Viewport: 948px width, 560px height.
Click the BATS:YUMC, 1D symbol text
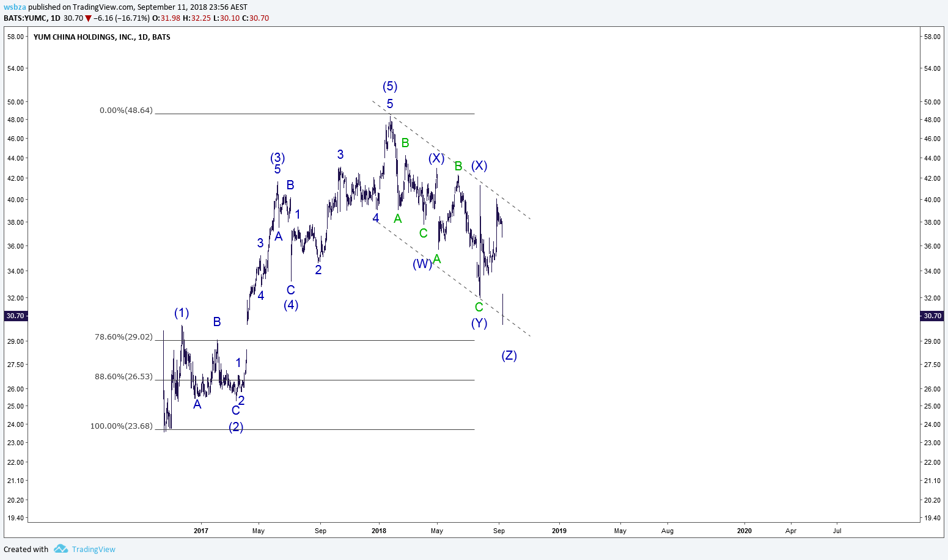tap(32, 18)
